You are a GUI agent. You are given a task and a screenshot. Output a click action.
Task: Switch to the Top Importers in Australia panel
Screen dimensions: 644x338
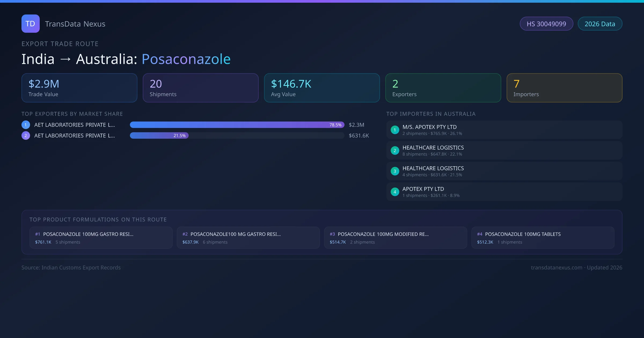pos(431,114)
